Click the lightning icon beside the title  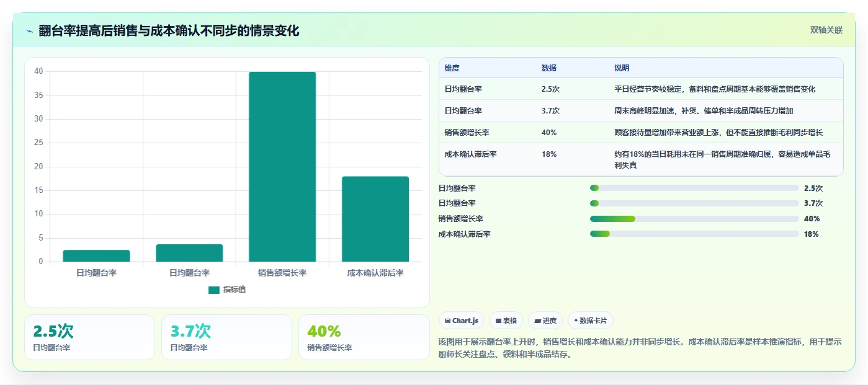(30, 31)
